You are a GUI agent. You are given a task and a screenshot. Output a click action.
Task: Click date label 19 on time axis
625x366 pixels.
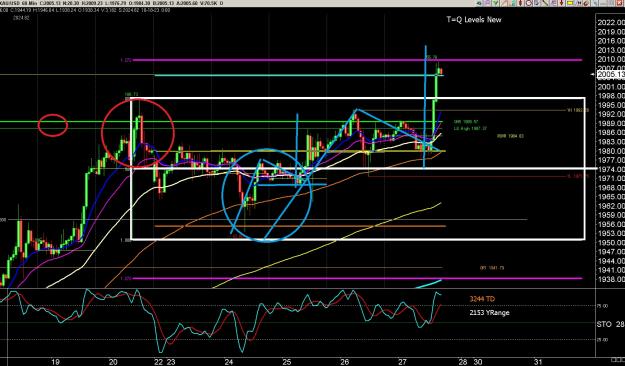point(55,362)
